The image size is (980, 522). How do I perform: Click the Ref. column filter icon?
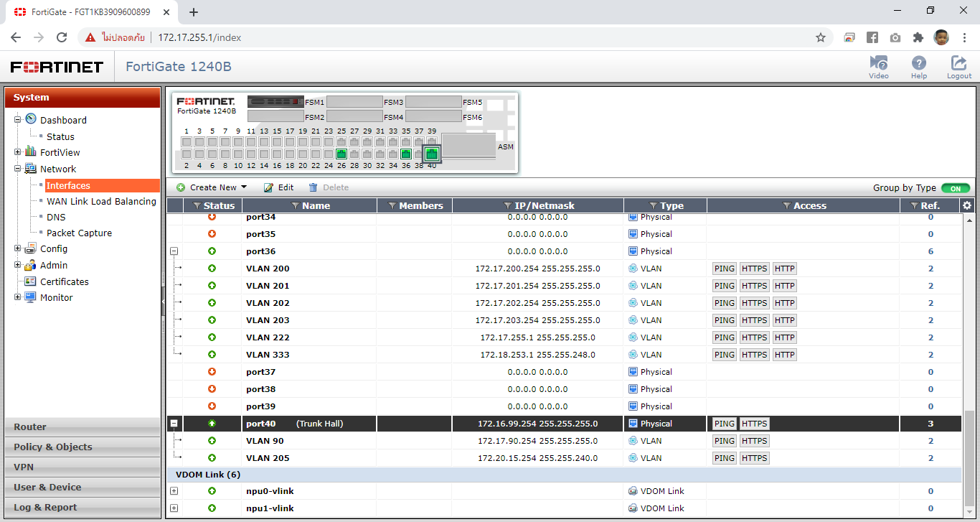[914, 206]
